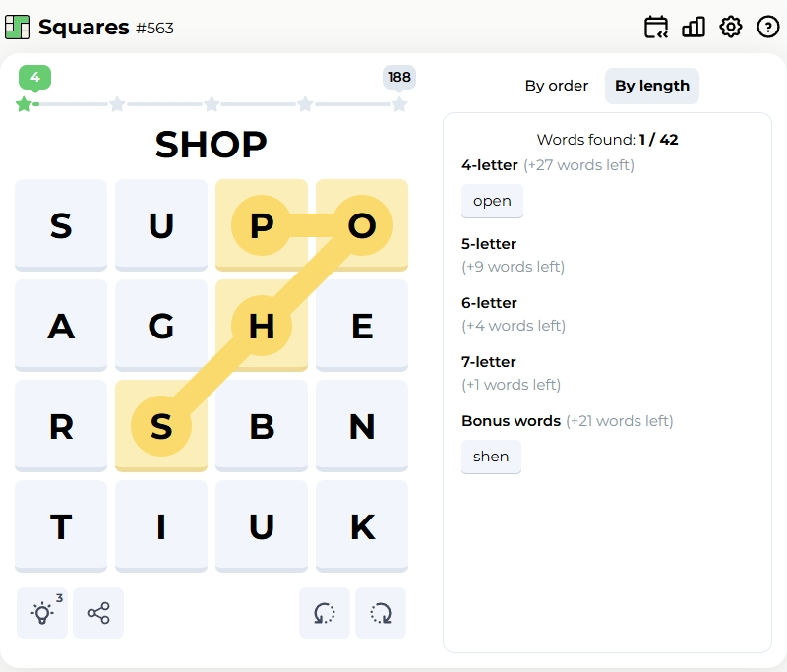Click the share icon button

tap(98, 613)
